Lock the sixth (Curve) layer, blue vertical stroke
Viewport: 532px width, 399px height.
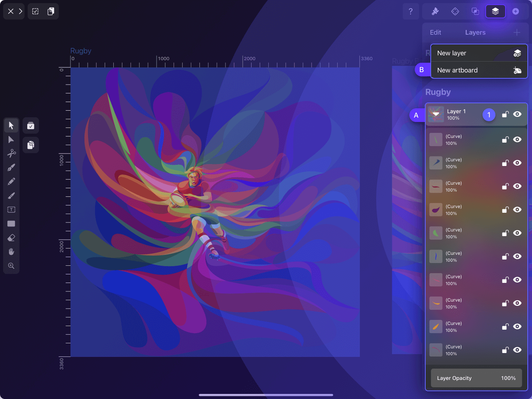pos(505,256)
